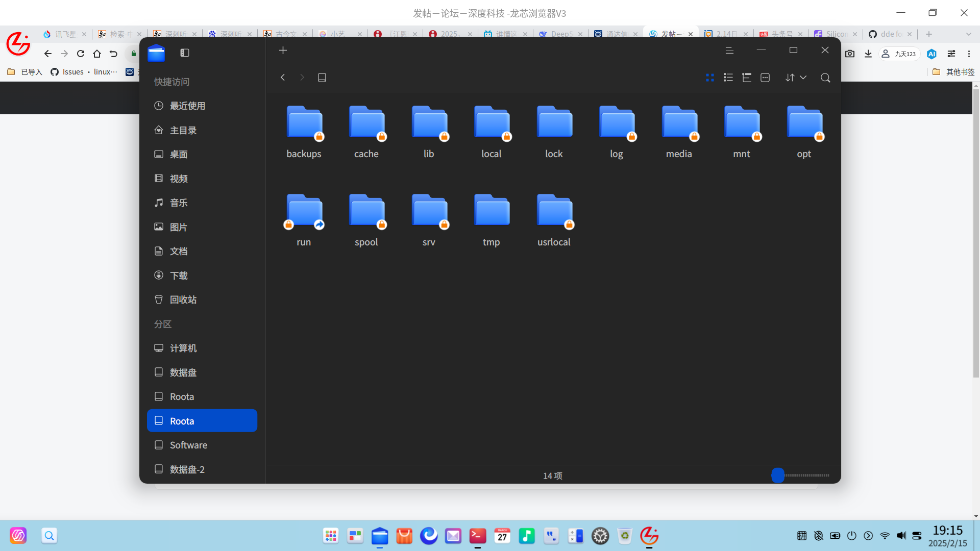Open the file manager hamburger menu

click(729, 50)
